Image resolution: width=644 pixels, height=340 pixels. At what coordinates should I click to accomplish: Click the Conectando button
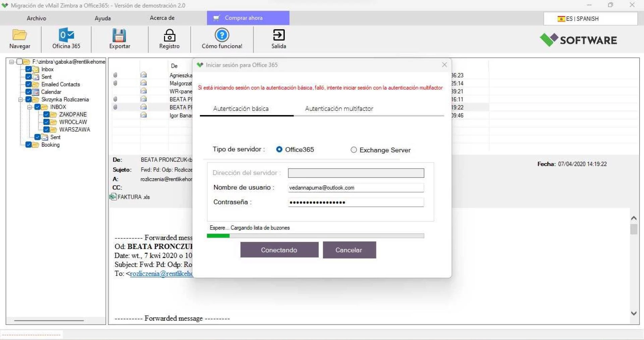pos(279,250)
